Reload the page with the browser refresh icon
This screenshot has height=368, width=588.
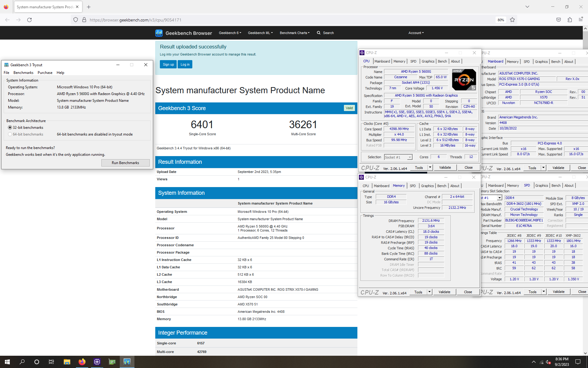pos(29,20)
